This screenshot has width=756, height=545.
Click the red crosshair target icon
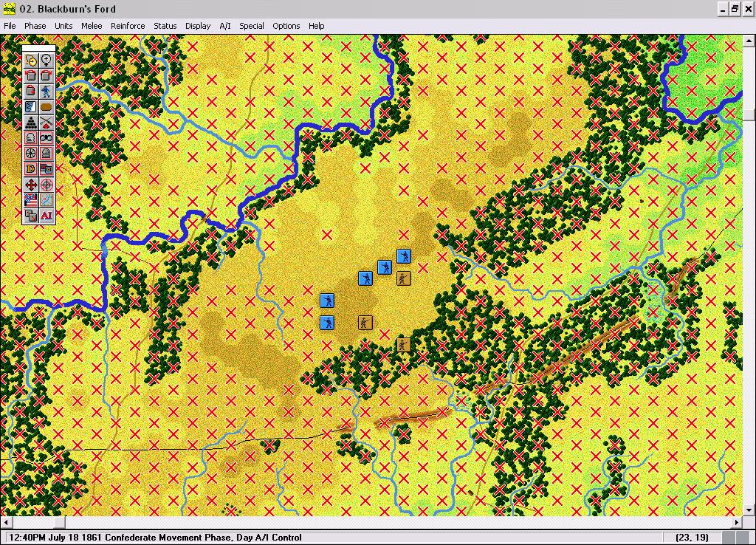[x=47, y=184]
